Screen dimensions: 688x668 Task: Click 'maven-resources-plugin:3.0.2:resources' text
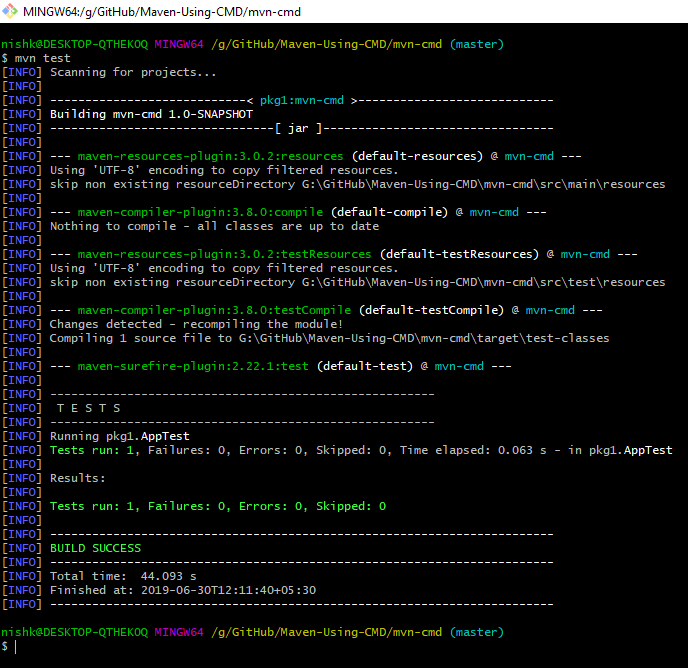click(x=210, y=157)
